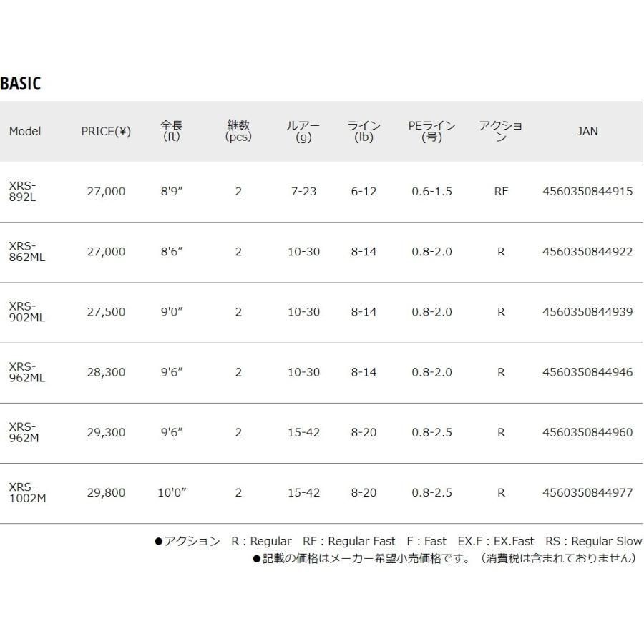
Task: Click model name XRS-892L
Action: pos(22,192)
